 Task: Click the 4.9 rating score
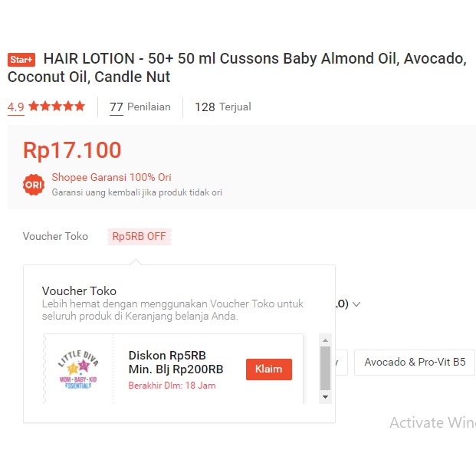15,107
